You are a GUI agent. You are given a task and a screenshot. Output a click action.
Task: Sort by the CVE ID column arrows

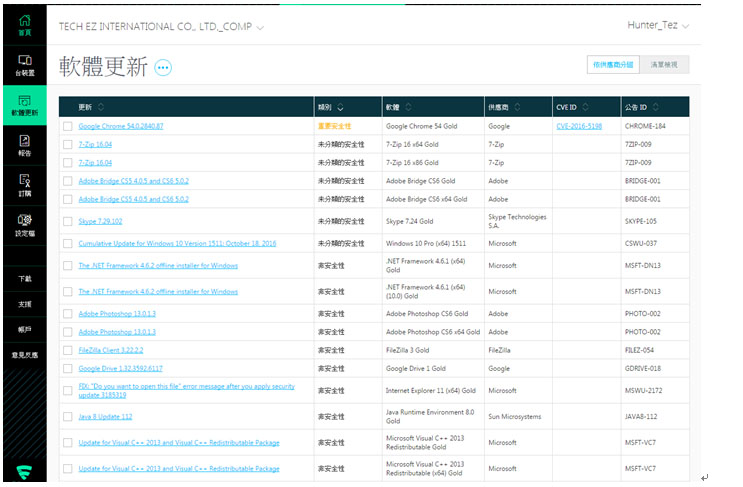coord(586,107)
